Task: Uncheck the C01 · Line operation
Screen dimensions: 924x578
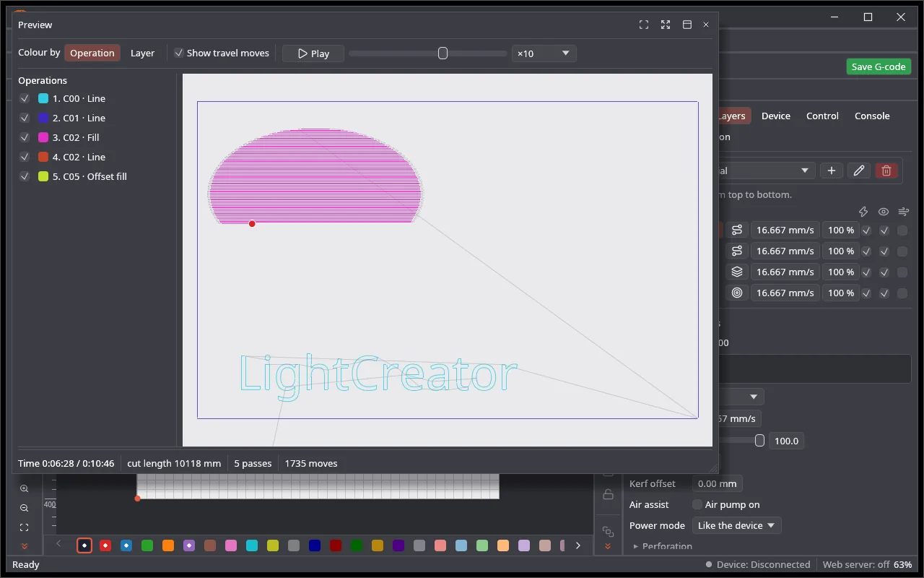Action: tap(25, 118)
